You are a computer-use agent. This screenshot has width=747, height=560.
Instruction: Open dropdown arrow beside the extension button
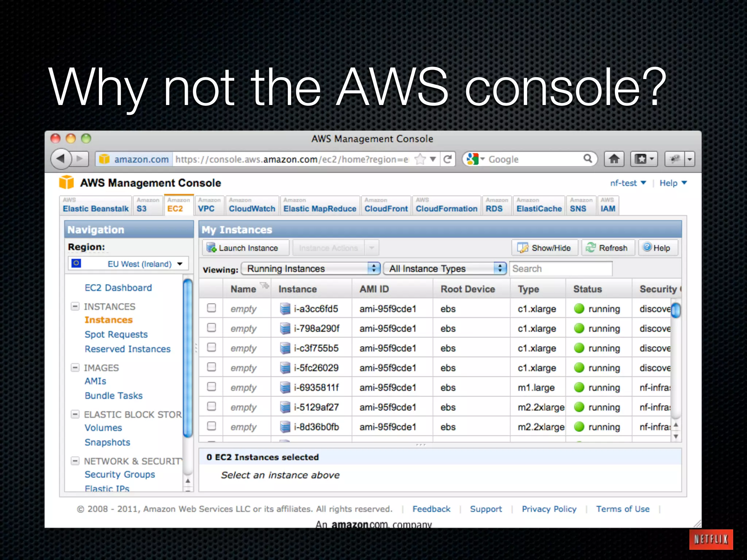coord(690,159)
